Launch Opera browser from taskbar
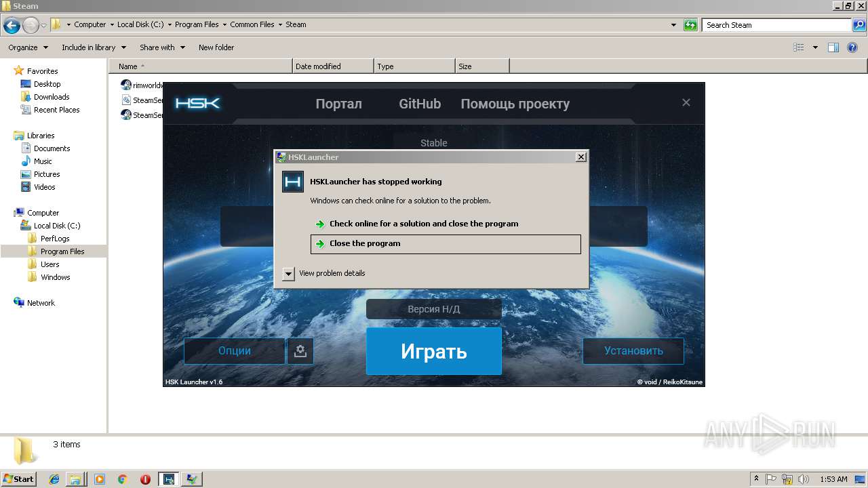868x488 pixels. [145, 479]
